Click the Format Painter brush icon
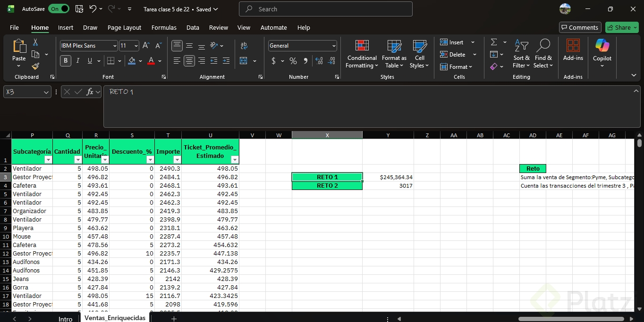This screenshot has height=322, width=644. point(35,66)
